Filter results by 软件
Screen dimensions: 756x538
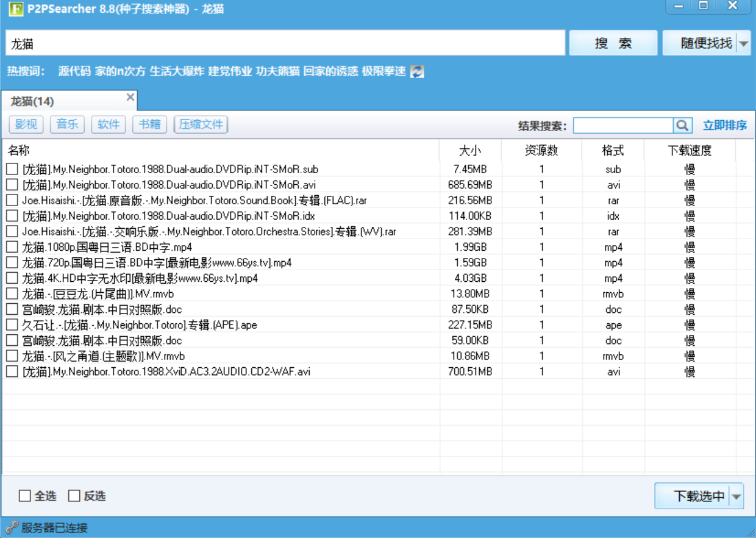pyautogui.click(x=109, y=125)
